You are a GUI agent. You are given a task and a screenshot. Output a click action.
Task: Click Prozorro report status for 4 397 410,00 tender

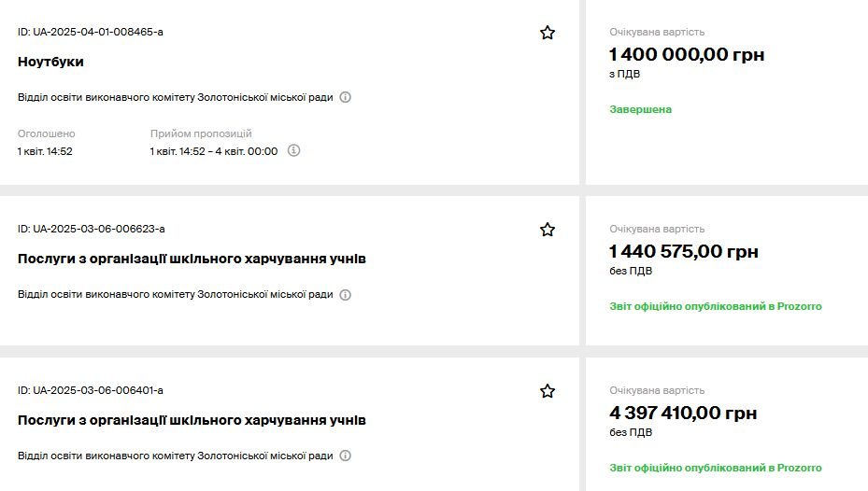point(715,468)
